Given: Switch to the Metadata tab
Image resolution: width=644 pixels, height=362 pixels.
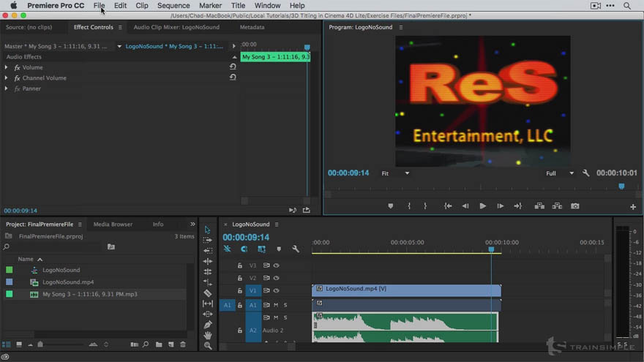Looking at the screenshot, I should pos(252,27).
